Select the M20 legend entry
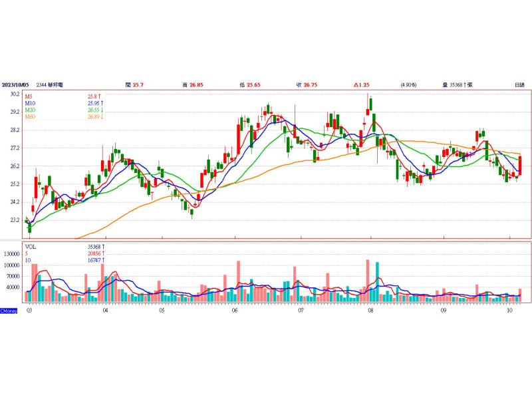 click(x=30, y=110)
